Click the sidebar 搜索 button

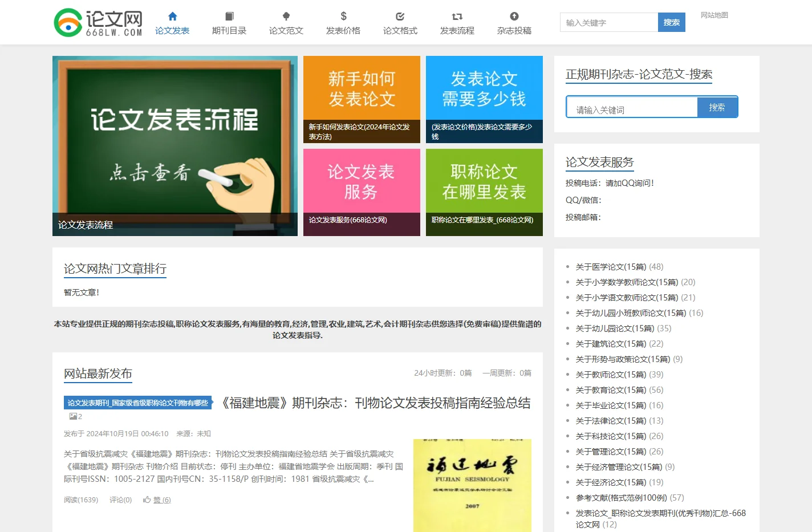pyautogui.click(x=717, y=107)
